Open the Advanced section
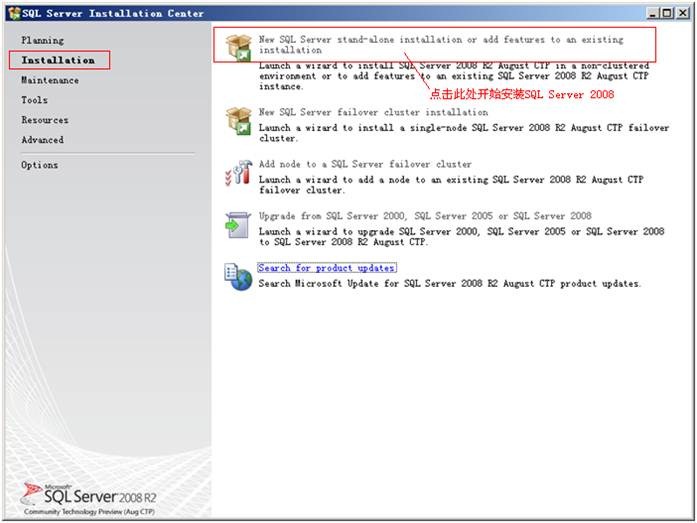 [x=43, y=140]
